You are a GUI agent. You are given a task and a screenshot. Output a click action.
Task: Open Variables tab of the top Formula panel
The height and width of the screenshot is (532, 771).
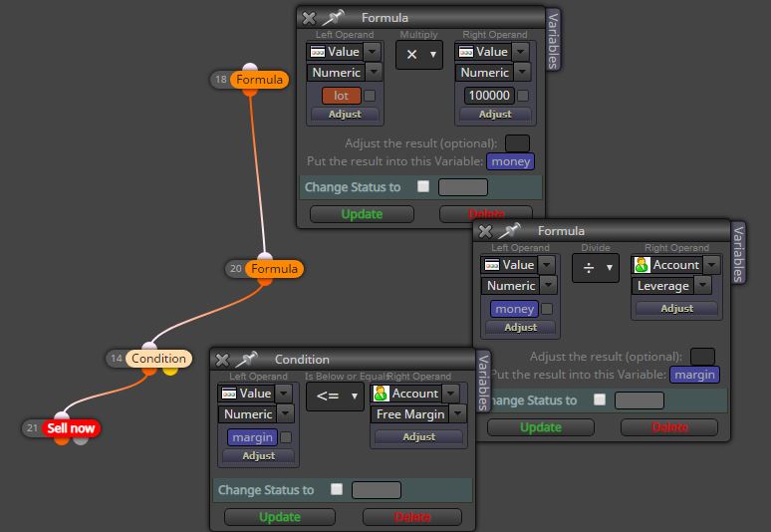tap(553, 40)
